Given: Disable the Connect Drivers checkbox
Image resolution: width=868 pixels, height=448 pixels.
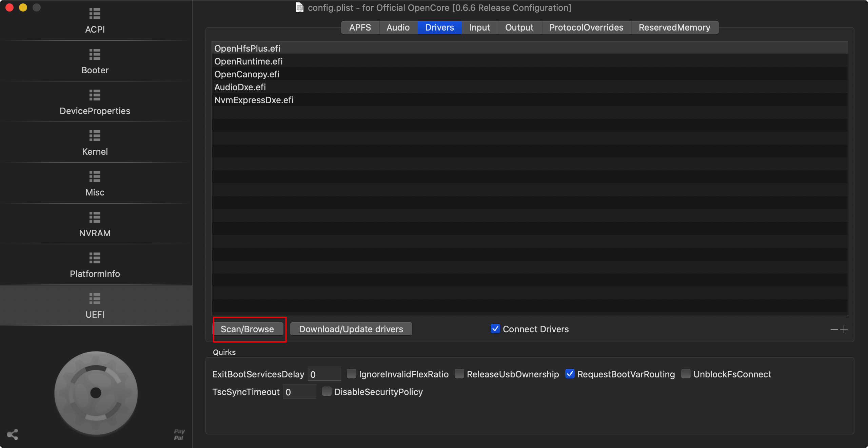Looking at the screenshot, I should click(495, 329).
